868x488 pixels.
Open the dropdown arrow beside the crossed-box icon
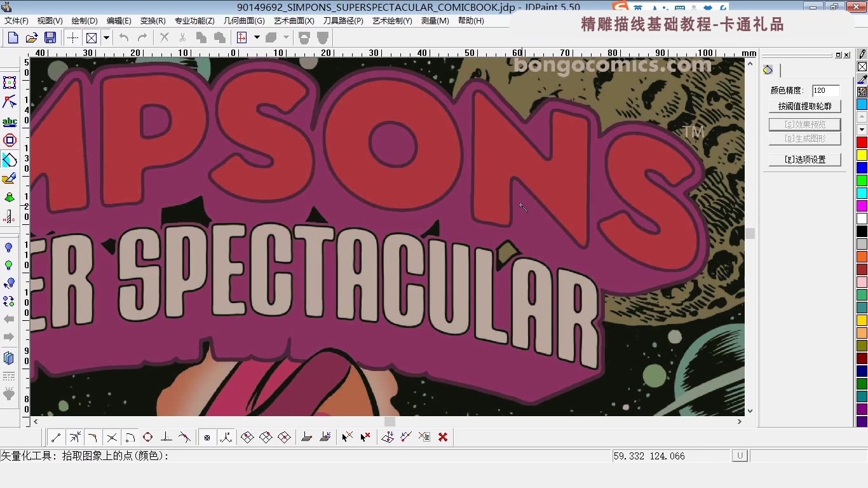(106, 37)
